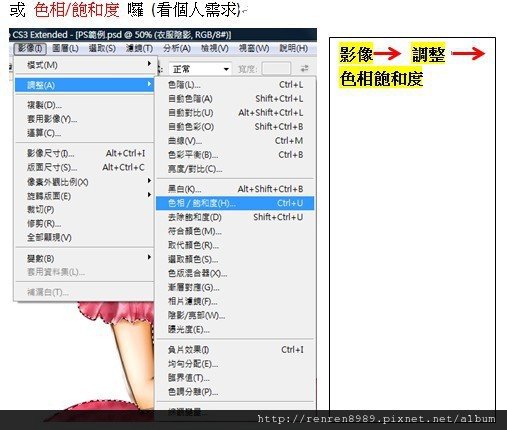507x430 pixels.
Task: Choose 色相 / 飽和度(H)... highlighted item
Action: coord(235,203)
